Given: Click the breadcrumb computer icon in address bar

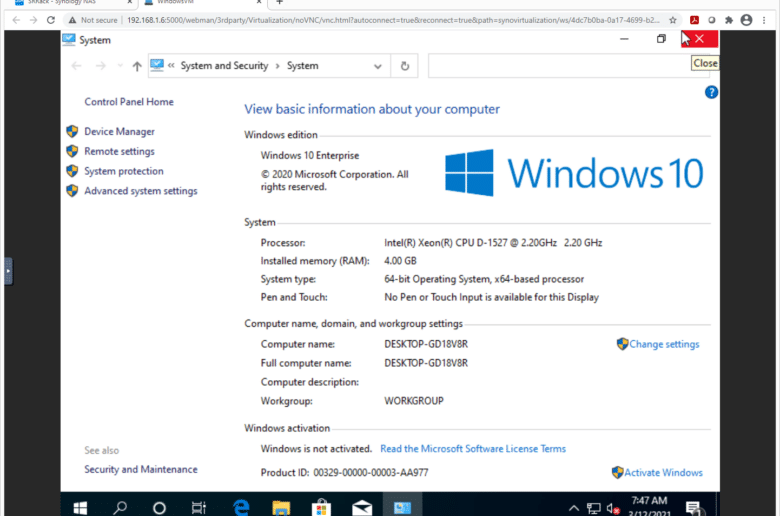Looking at the screenshot, I should [x=157, y=65].
